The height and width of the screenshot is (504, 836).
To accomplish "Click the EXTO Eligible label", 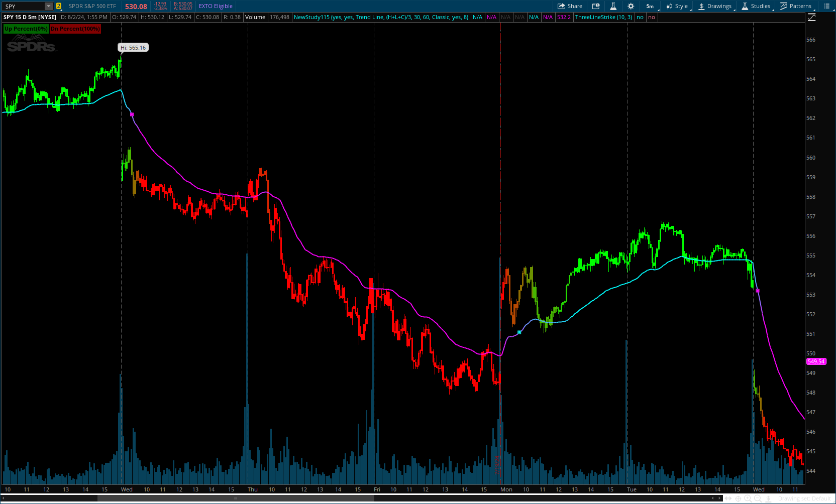I will point(216,7).
